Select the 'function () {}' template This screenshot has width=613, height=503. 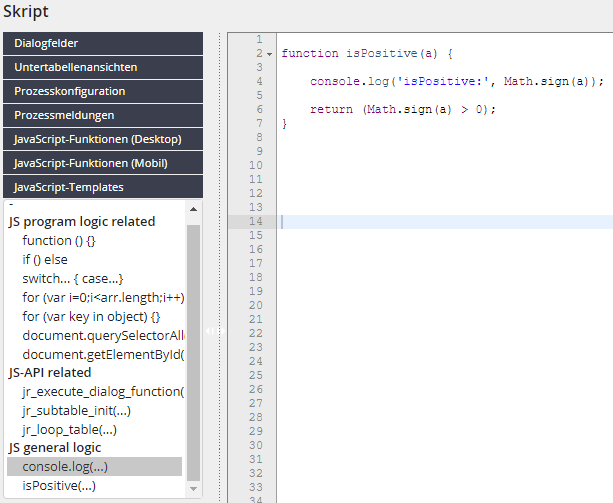[59, 240]
